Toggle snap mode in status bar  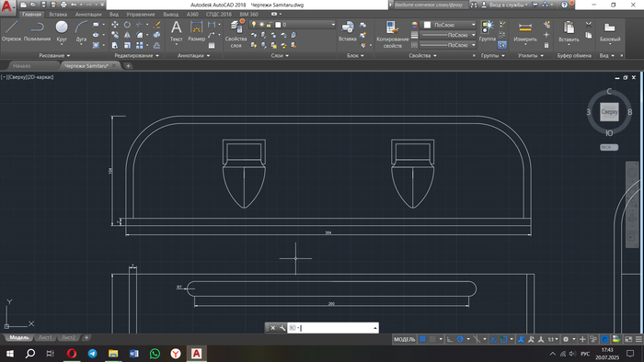click(432, 339)
